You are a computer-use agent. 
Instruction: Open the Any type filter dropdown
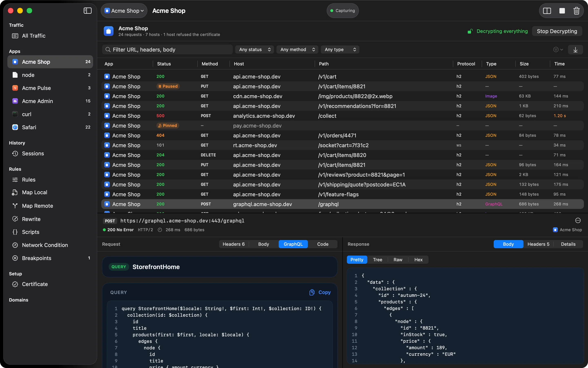click(x=340, y=50)
